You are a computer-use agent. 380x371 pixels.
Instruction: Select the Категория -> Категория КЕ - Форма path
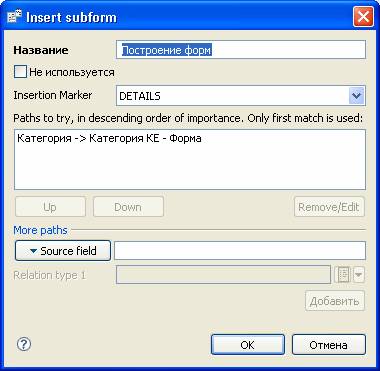[109, 138]
